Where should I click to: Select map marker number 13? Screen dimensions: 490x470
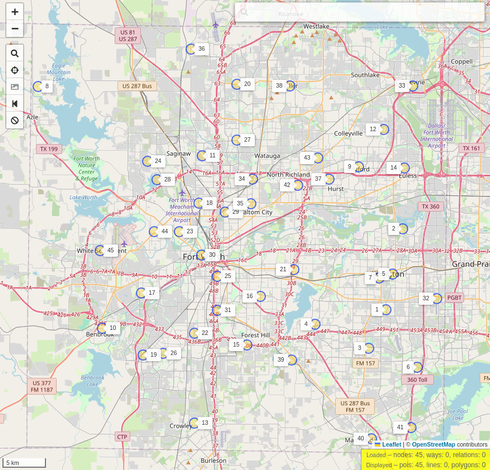(194, 423)
